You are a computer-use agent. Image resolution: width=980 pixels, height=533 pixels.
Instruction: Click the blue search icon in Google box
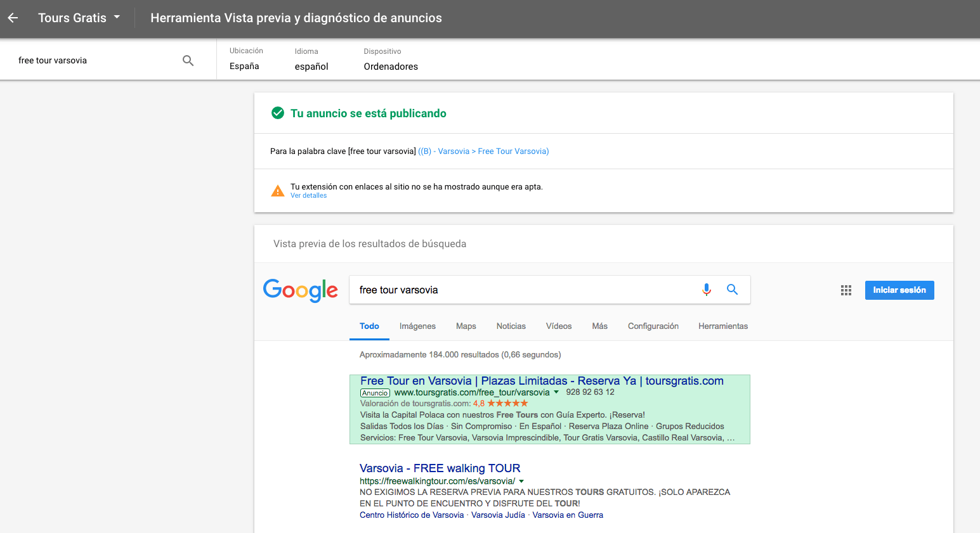tap(732, 290)
